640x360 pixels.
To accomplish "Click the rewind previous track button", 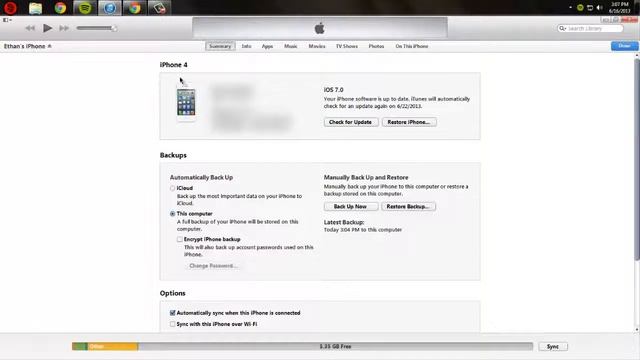I will [x=30, y=28].
